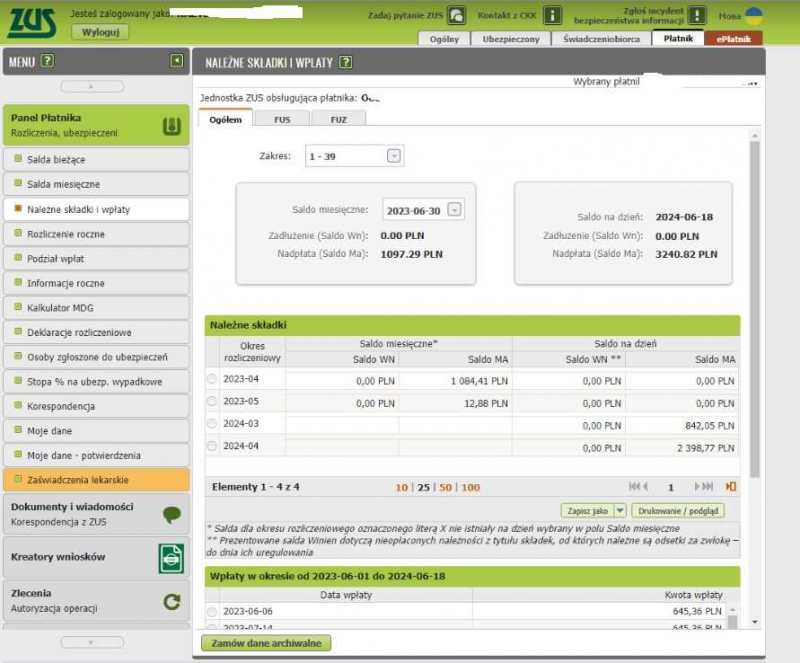The width and height of the screenshot is (800, 663).
Task: Click Zamów dane archiwalne button
Action: [266, 643]
